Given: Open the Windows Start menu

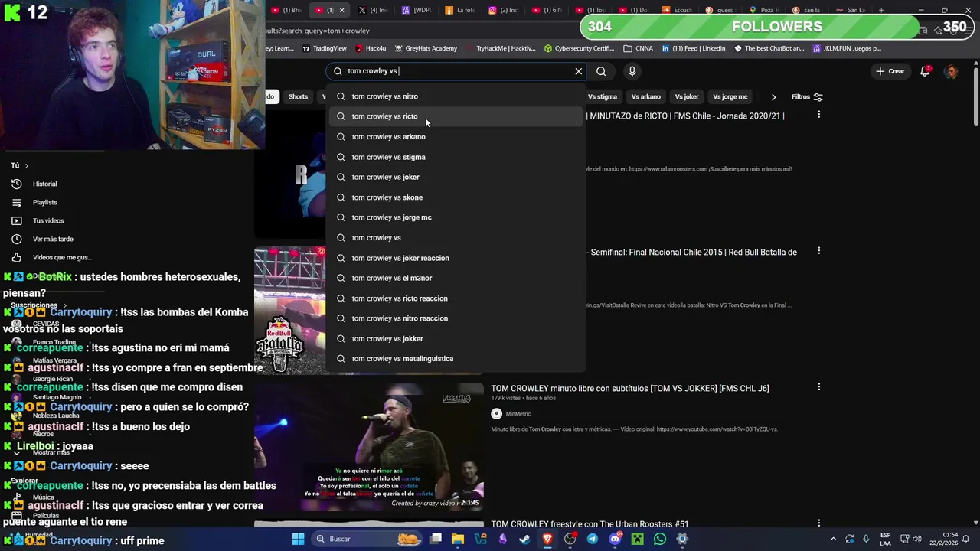Looking at the screenshot, I should [x=298, y=539].
